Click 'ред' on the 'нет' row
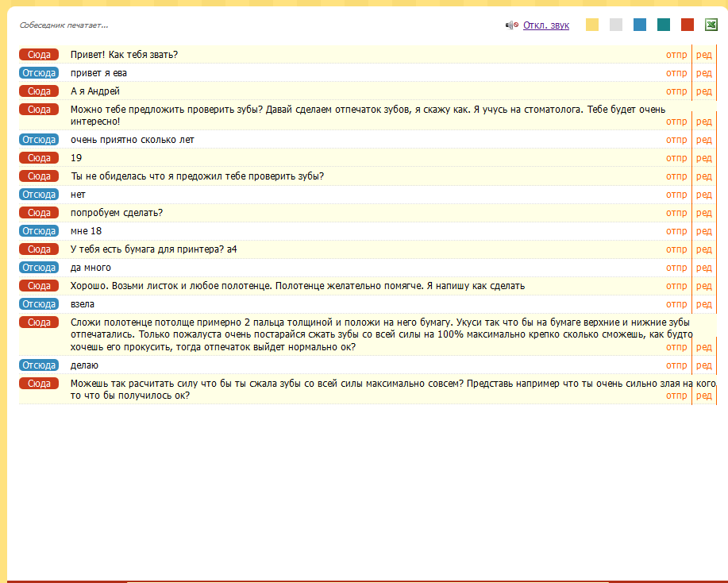Screen dimensions: 728x583 [704, 195]
